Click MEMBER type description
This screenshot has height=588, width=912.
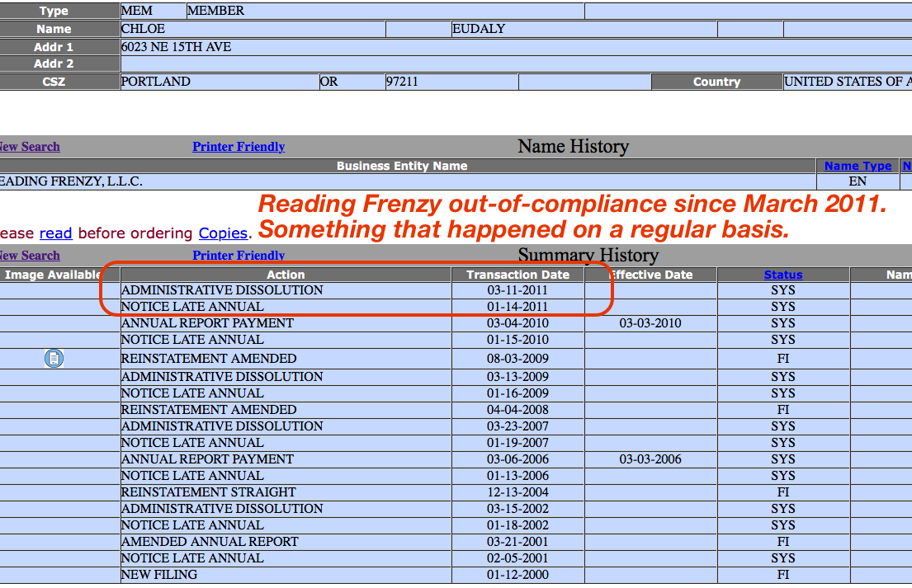tap(385, 11)
